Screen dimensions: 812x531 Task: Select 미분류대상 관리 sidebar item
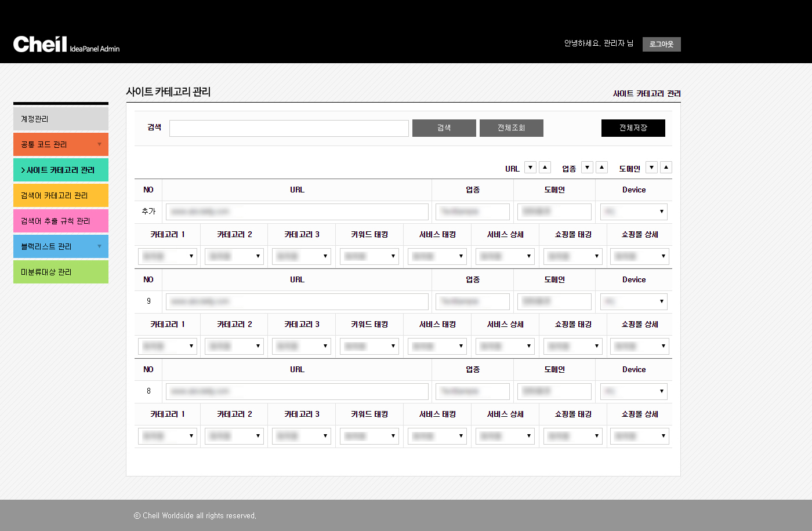(x=61, y=272)
